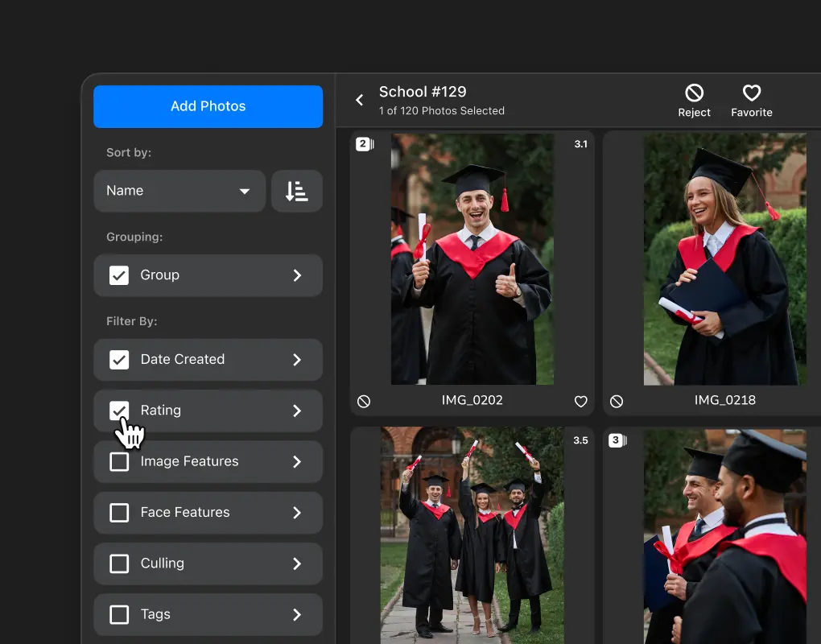Enable the Image Features filter checkbox
The height and width of the screenshot is (644, 821).
coord(119,462)
